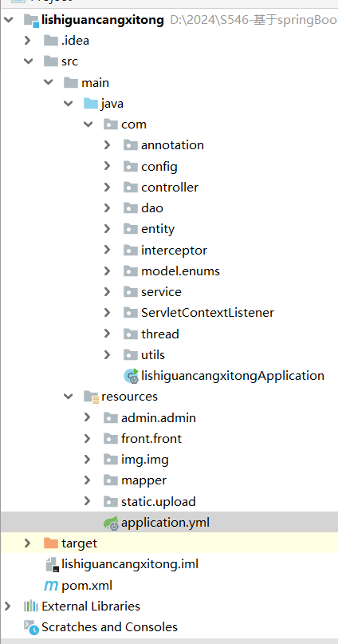The height and width of the screenshot is (644, 338).
Task: Collapse the src folder
Action: point(28,61)
